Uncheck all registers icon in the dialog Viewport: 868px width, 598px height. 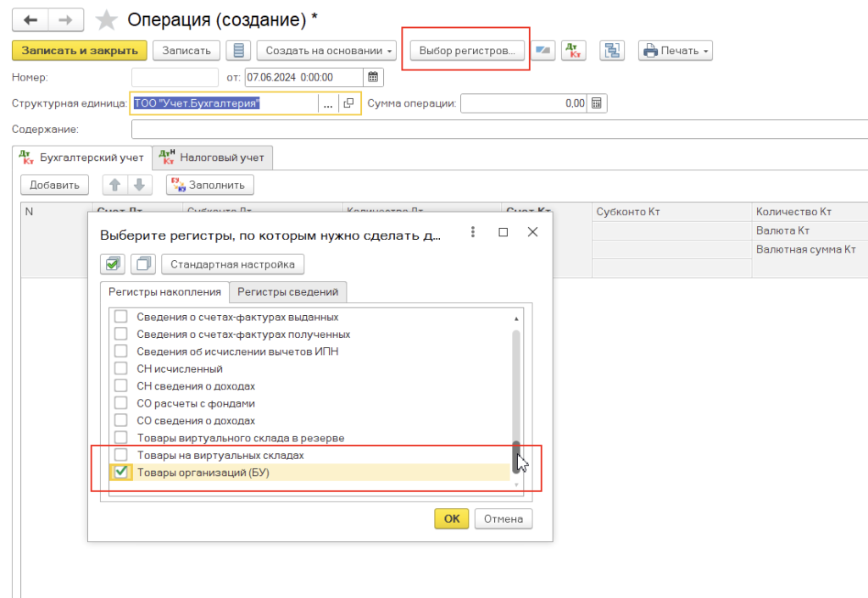143,264
